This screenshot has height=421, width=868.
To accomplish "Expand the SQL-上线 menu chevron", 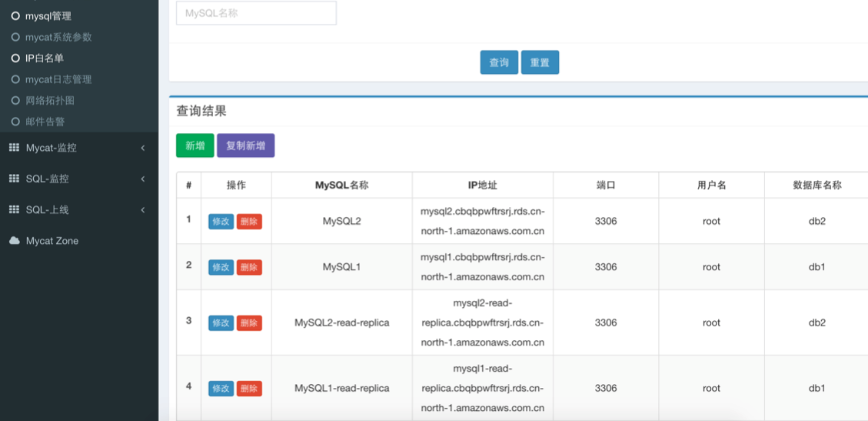I will [x=143, y=210].
